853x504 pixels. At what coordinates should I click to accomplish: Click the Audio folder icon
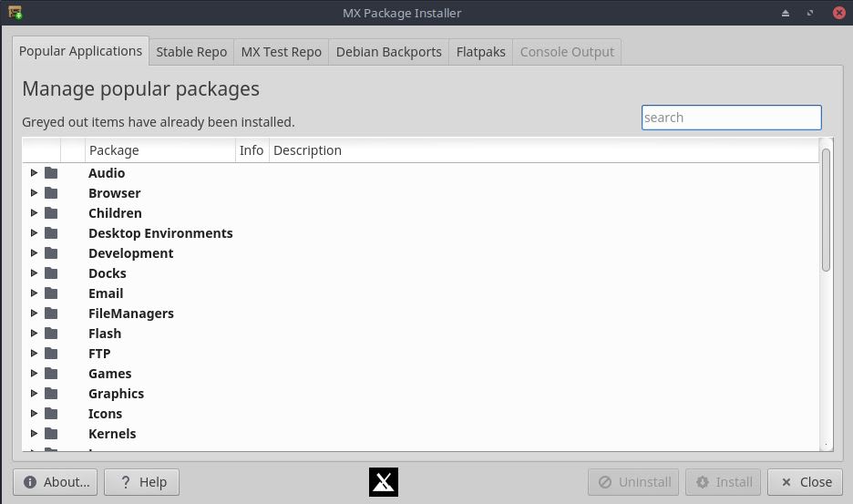click(x=51, y=173)
